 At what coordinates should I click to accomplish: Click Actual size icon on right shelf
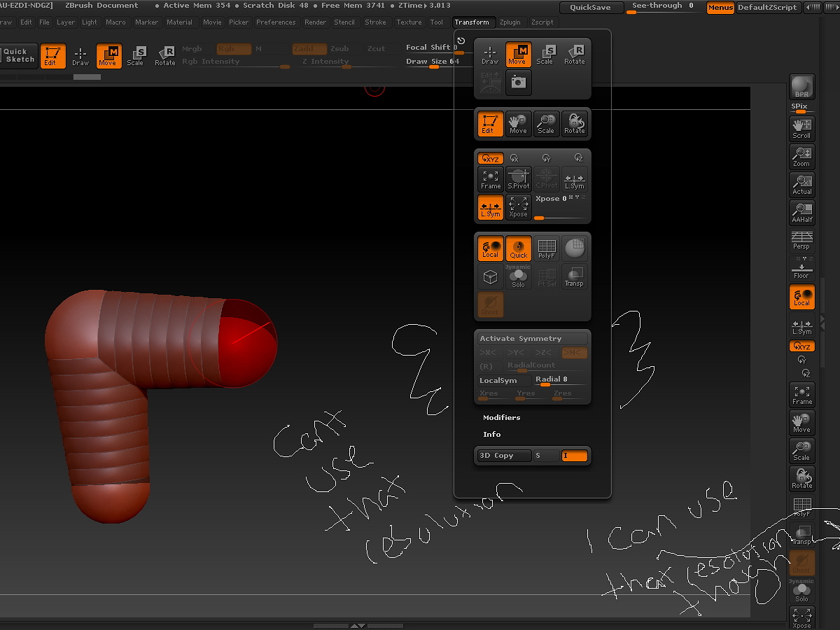(801, 185)
